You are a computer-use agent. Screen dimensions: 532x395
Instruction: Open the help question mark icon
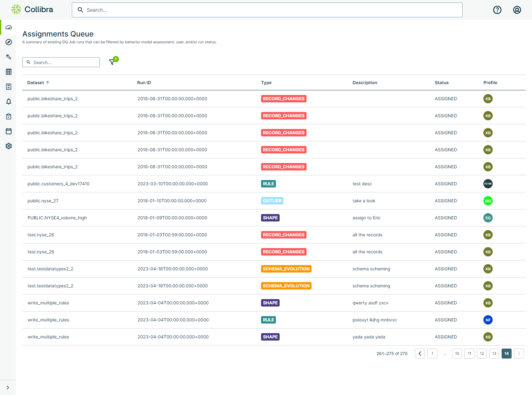tap(497, 10)
